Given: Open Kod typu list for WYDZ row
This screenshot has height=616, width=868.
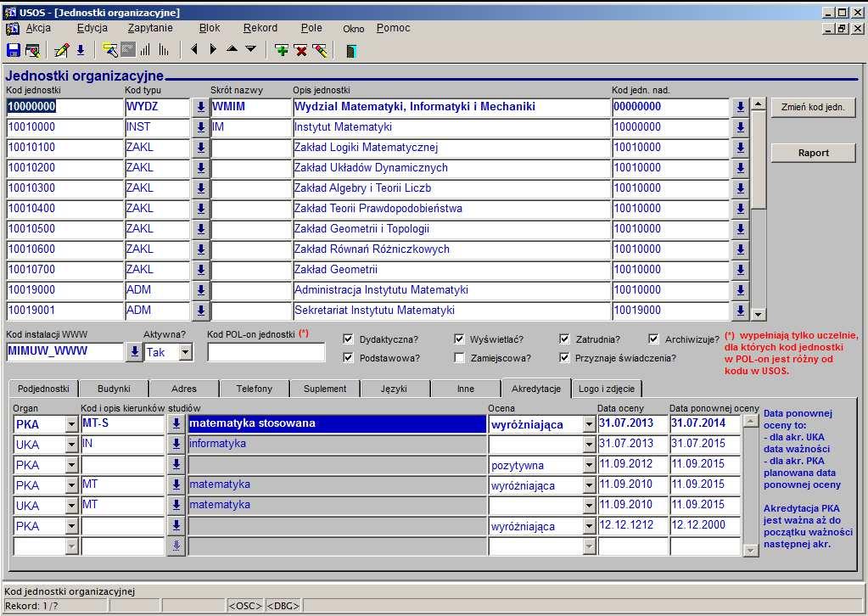Looking at the screenshot, I should [201, 108].
